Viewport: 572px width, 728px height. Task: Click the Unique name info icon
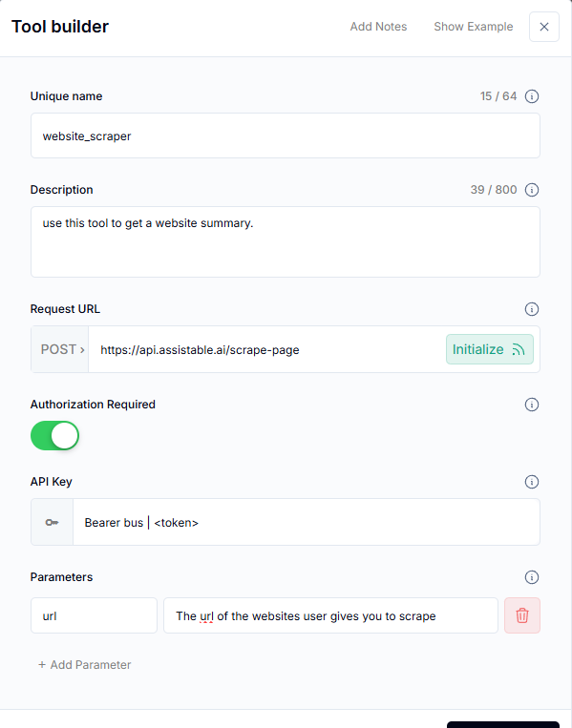(532, 96)
